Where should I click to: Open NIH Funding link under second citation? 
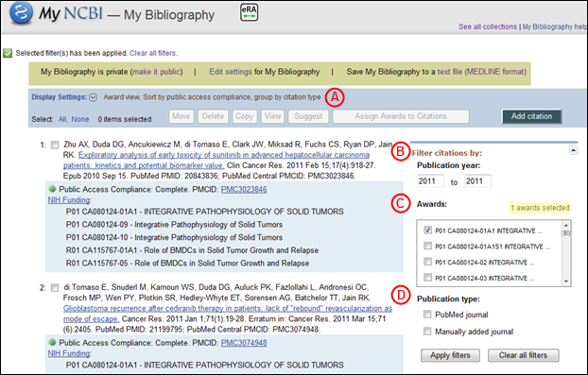coord(69,353)
